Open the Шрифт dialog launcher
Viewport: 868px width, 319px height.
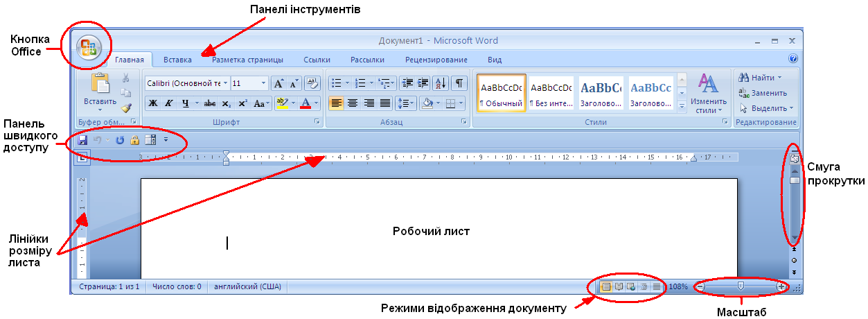317,121
